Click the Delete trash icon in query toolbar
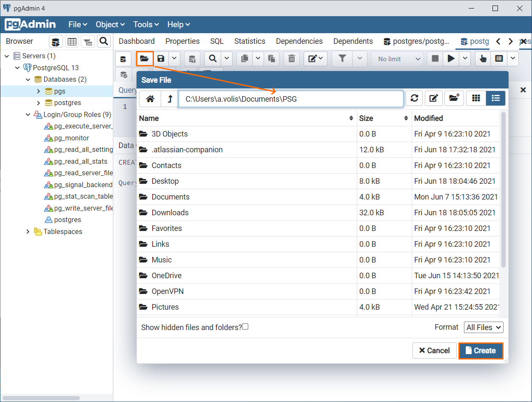532x402 pixels. coord(292,59)
